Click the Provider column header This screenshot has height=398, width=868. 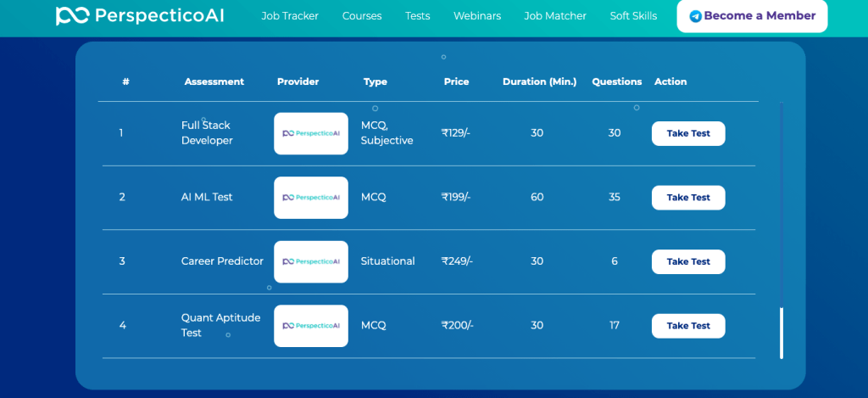tap(298, 81)
